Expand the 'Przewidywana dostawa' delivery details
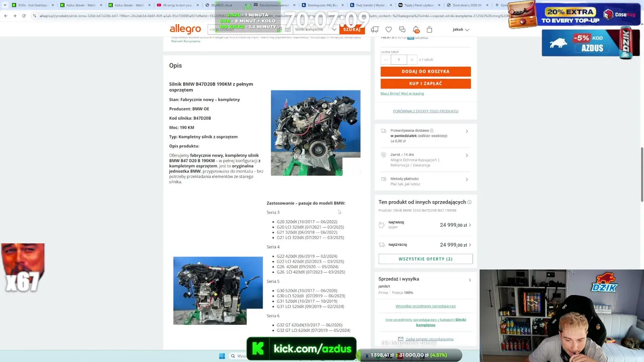 (x=425, y=136)
